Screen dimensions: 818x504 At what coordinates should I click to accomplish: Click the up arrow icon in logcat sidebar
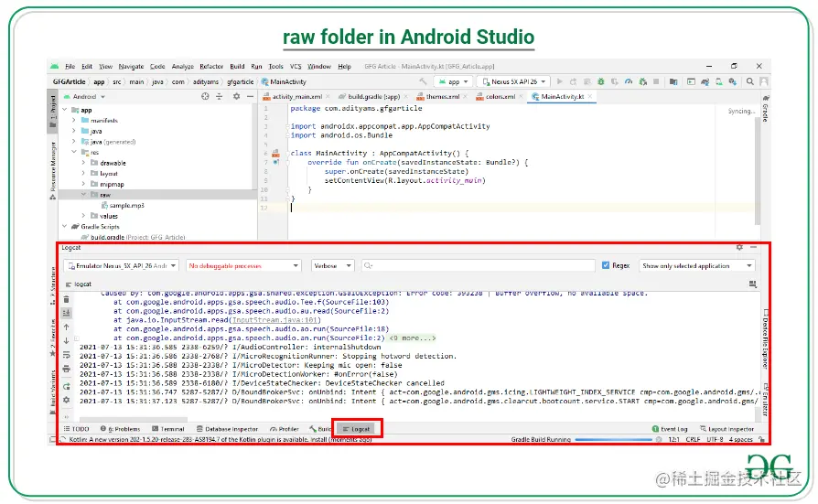(66, 327)
